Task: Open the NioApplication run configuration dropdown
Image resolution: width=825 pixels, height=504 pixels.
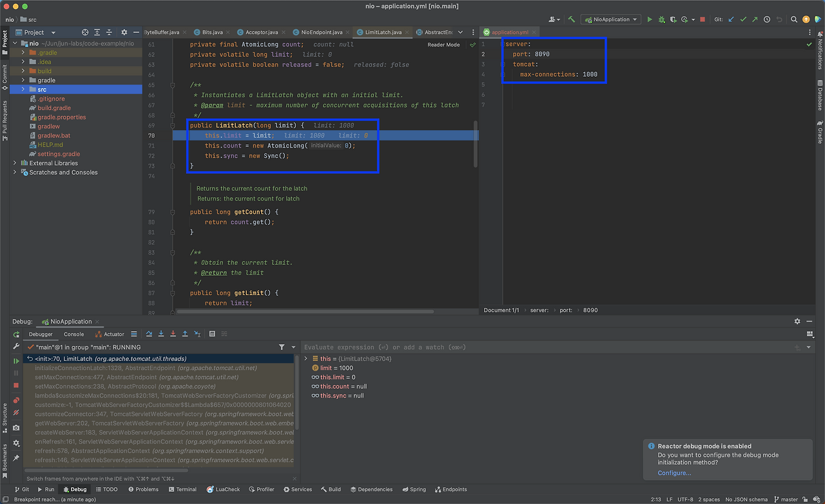Action: pos(610,19)
